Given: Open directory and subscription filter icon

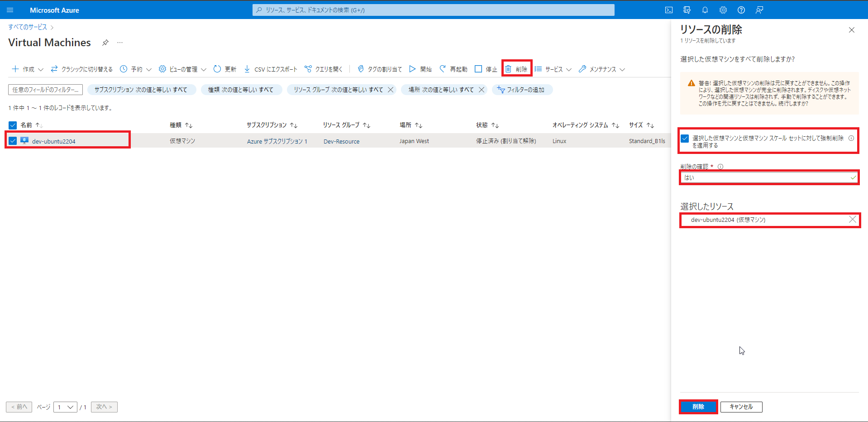Looking at the screenshot, I should [687, 10].
